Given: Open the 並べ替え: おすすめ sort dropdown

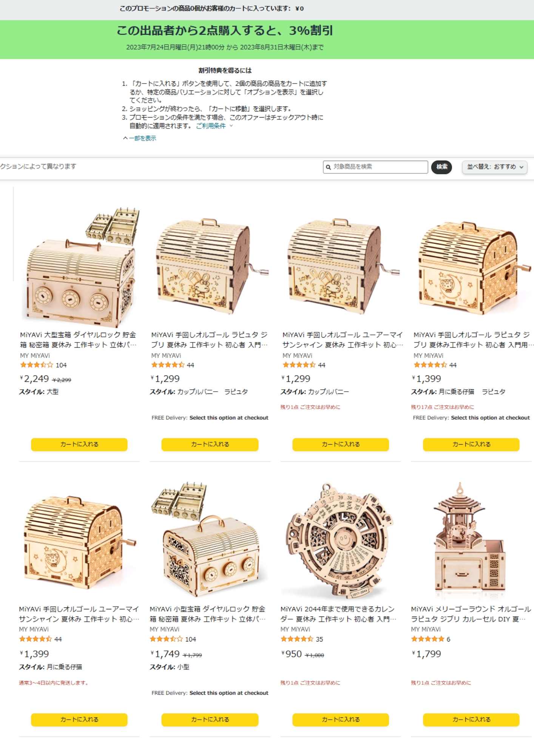Looking at the screenshot, I should 494,167.
